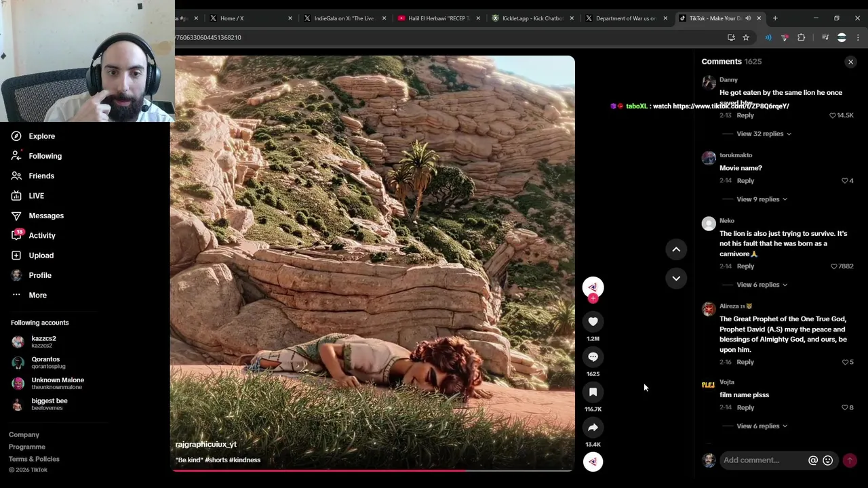Bookmark the video to favorites
Image resolution: width=868 pixels, height=488 pixels.
pyautogui.click(x=593, y=392)
